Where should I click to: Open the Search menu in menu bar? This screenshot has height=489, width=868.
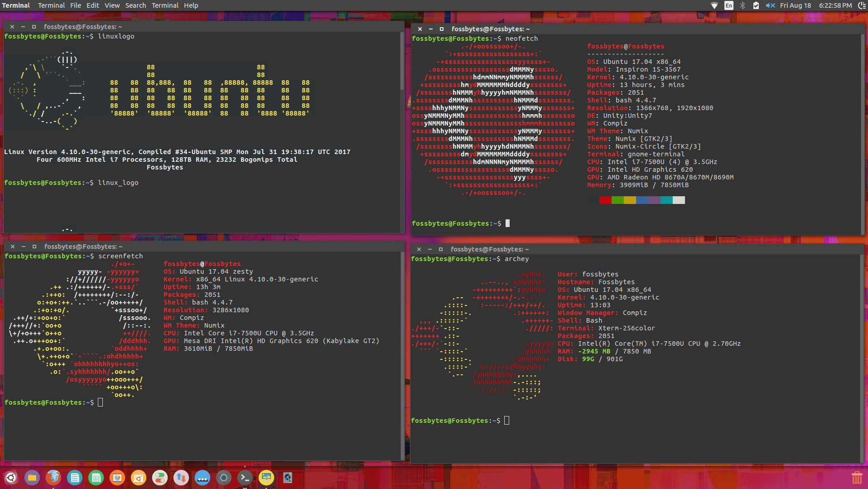point(135,5)
